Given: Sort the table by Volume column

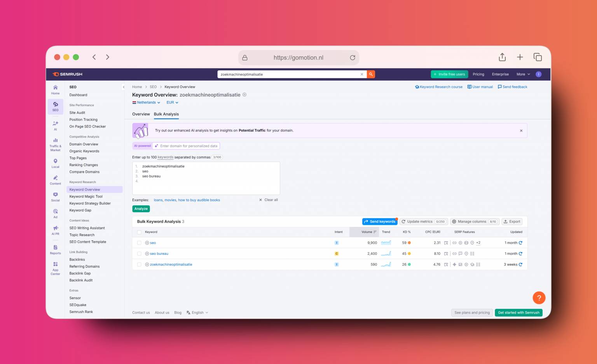Looking at the screenshot, I should [368, 232].
